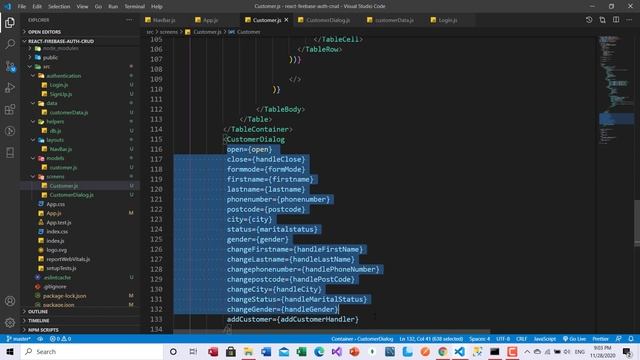
Task: Open the File Explorer taskbar icon
Action: (248, 351)
